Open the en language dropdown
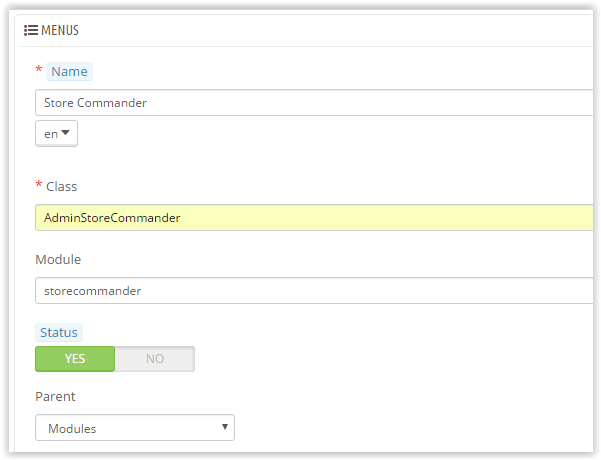This screenshot has width=601, height=460. point(56,133)
